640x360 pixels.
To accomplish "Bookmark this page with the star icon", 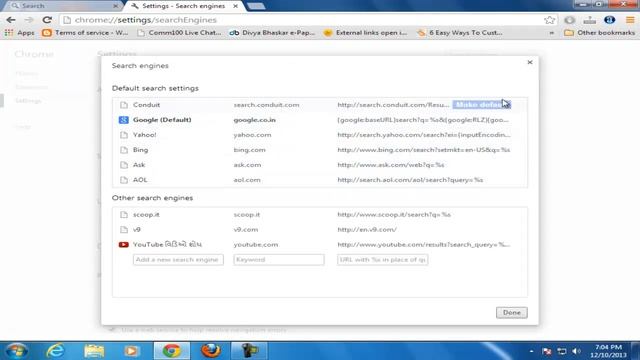I will [x=549, y=20].
